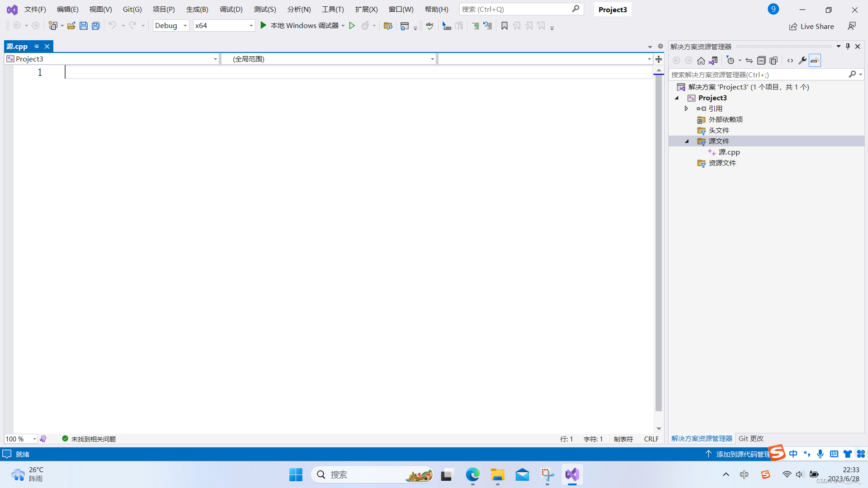Open the x64 platform dropdown
The image size is (868, 488).
(x=223, y=26)
